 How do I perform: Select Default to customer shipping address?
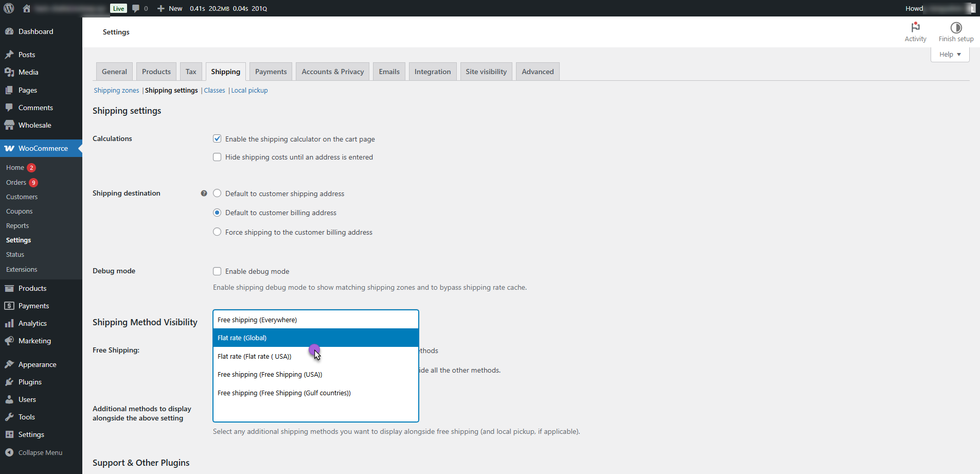(217, 193)
